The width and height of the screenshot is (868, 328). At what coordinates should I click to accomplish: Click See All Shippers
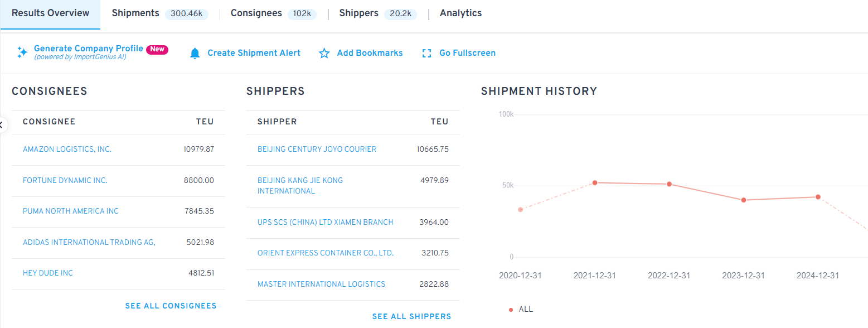[x=412, y=316]
